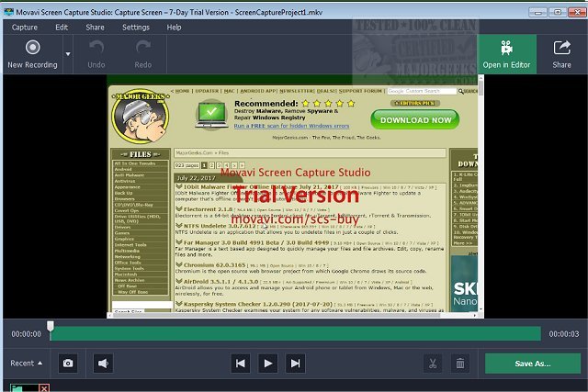Open the Share menu
The height and width of the screenshot is (392, 588).
coord(95,28)
